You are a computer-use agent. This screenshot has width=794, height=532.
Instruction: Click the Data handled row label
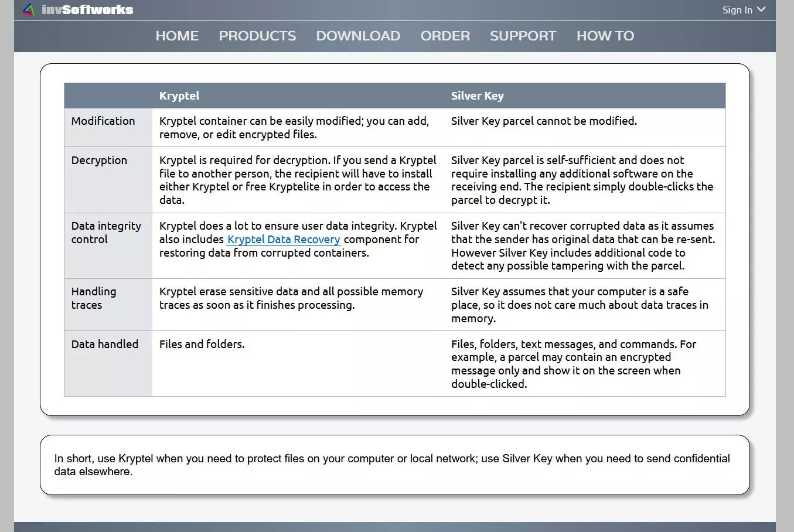coord(105,345)
